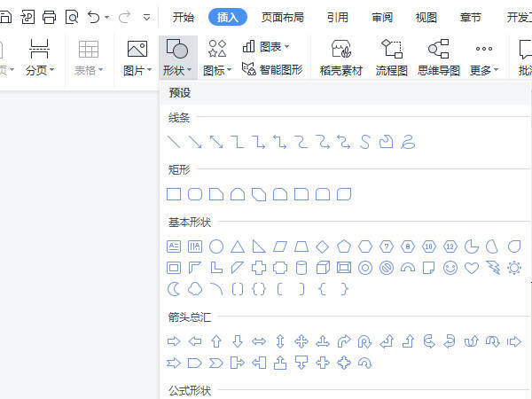
Task: Select the pentagon shape
Action: point(344,246)
